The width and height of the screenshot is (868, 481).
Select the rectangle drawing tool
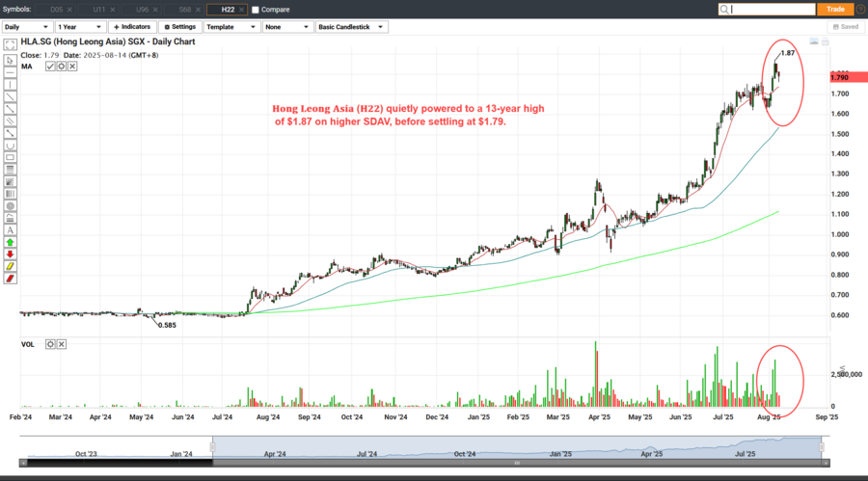pyautogui.click(x=10, y=158)
